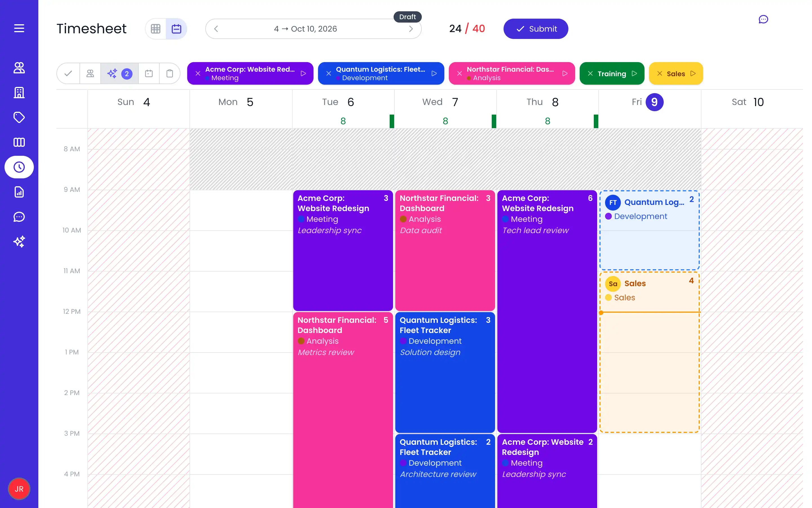Open the chat sidebar icon

tap(19, 217)
